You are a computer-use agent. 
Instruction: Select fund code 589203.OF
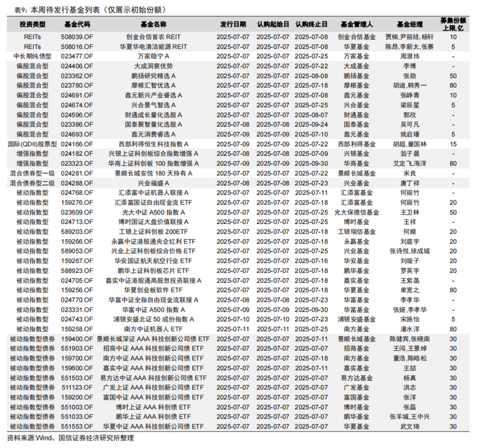(x=76, y=232)
